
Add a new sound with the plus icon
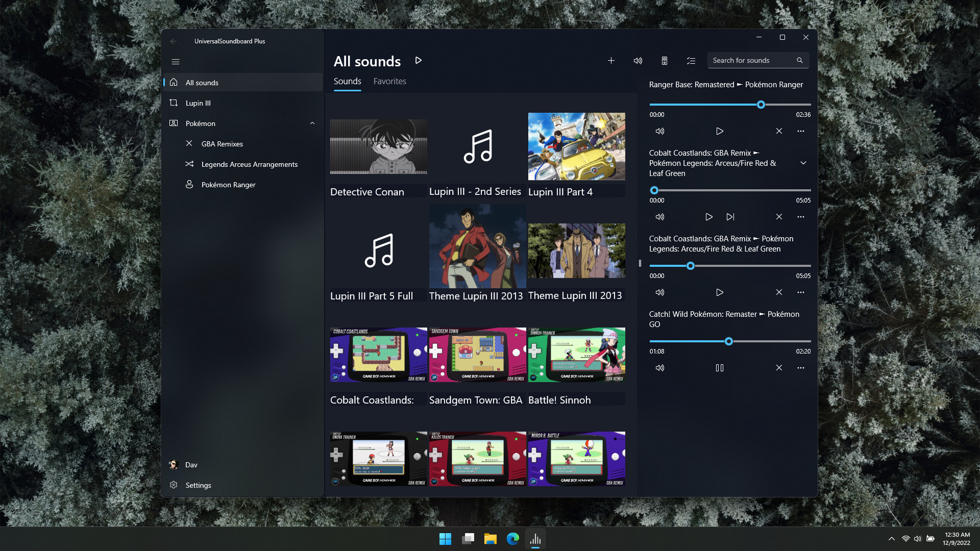coord(611,60)
